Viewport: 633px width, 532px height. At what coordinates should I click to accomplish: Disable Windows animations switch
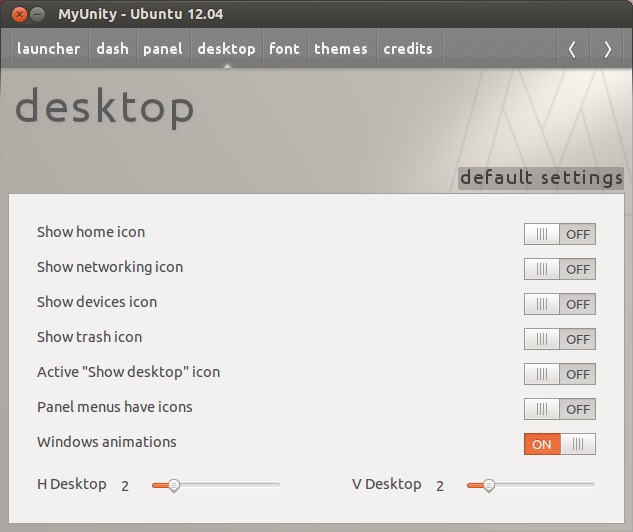click(560, 444)
